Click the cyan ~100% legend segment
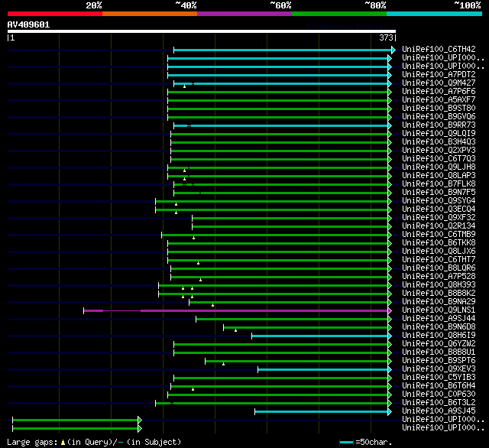489x448 pixels. (435, 14)
